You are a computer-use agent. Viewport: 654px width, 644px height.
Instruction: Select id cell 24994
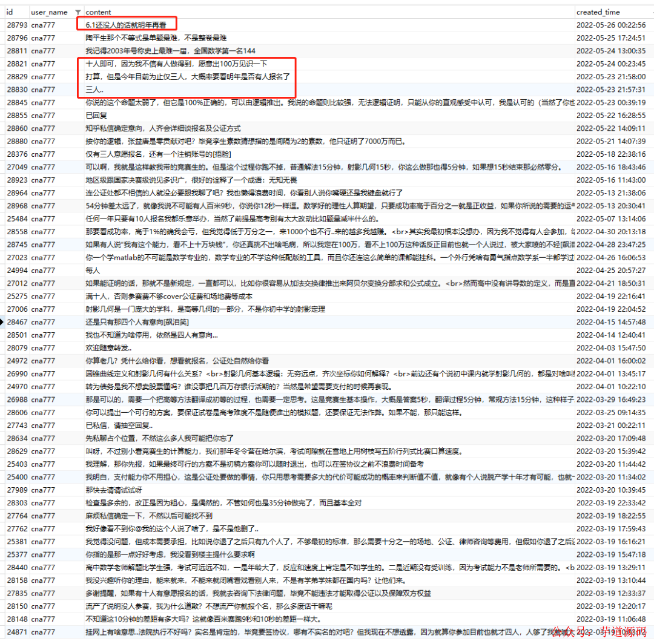17,271
